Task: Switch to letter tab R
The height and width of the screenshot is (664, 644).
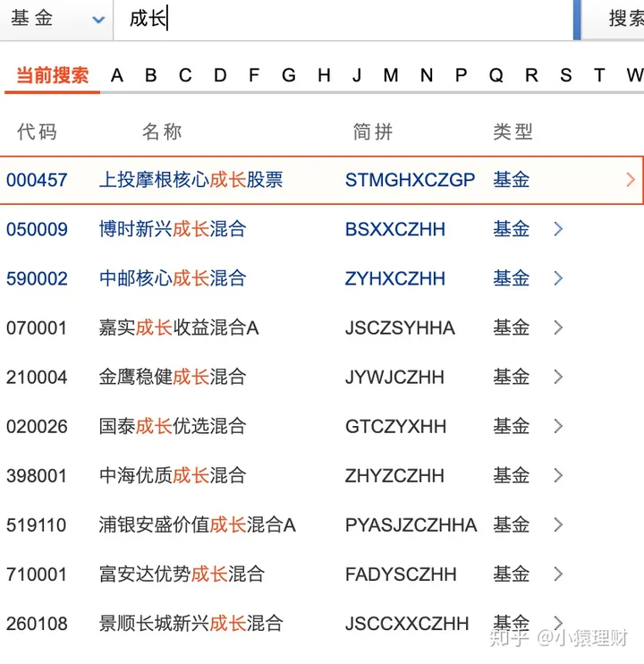Action: click(532, 76)
